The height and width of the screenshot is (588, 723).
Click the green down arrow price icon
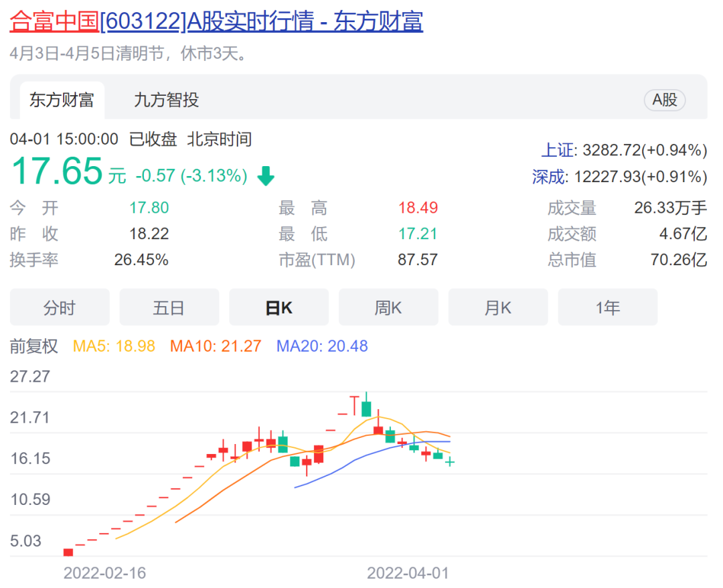[x=266, y=176]
